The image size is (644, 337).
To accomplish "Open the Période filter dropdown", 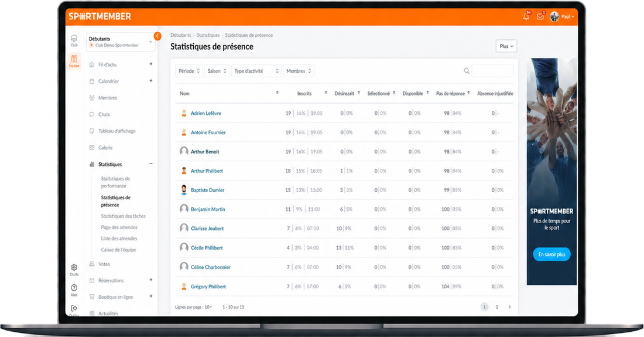I will 189,71.
